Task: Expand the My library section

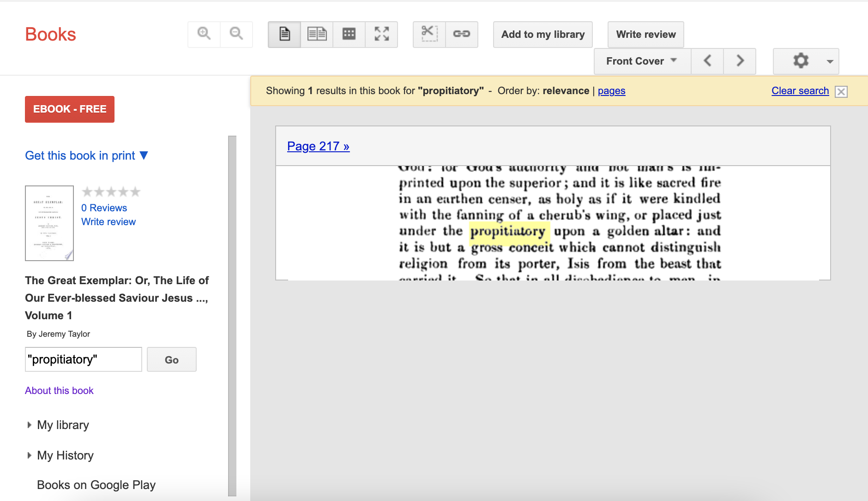Action: point(58,425)
